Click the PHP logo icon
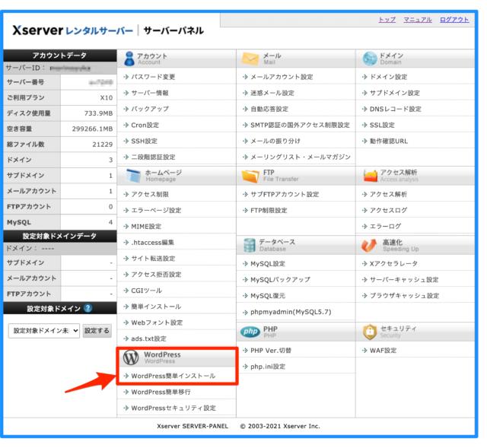The image size is (487, 448). (250, 332)
